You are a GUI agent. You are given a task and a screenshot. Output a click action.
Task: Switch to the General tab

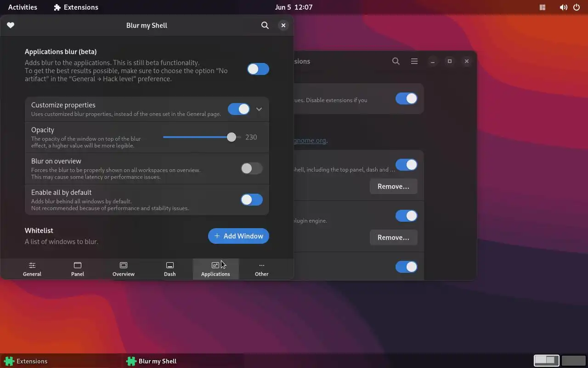[32, 269]
